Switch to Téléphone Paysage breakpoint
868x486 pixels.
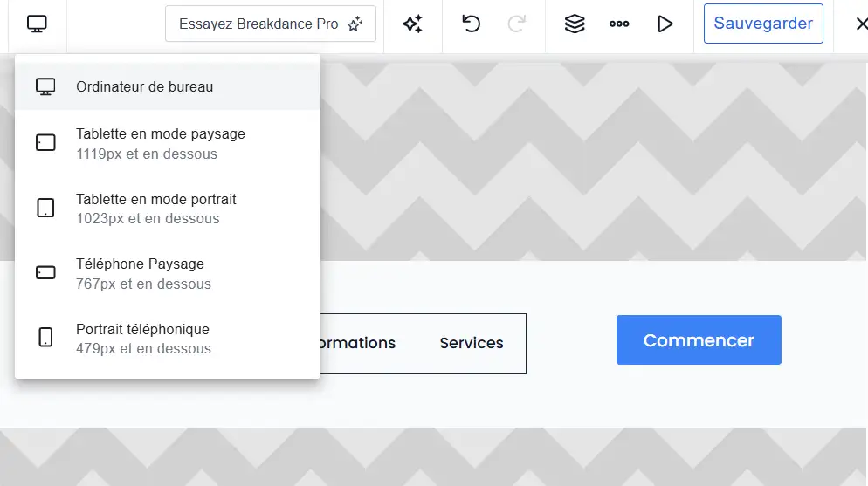(167, 273)
